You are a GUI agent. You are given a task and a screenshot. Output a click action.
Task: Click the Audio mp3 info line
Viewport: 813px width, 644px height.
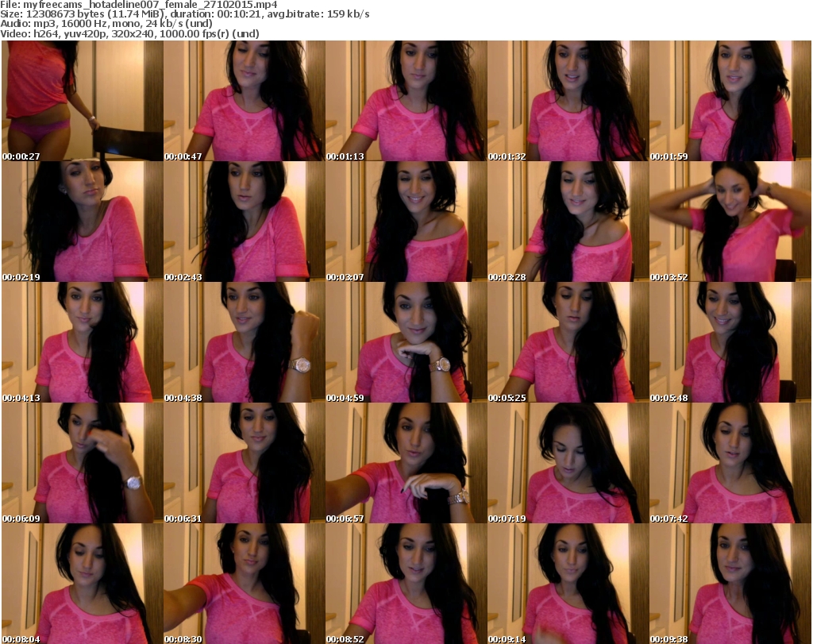pos(106,24)
